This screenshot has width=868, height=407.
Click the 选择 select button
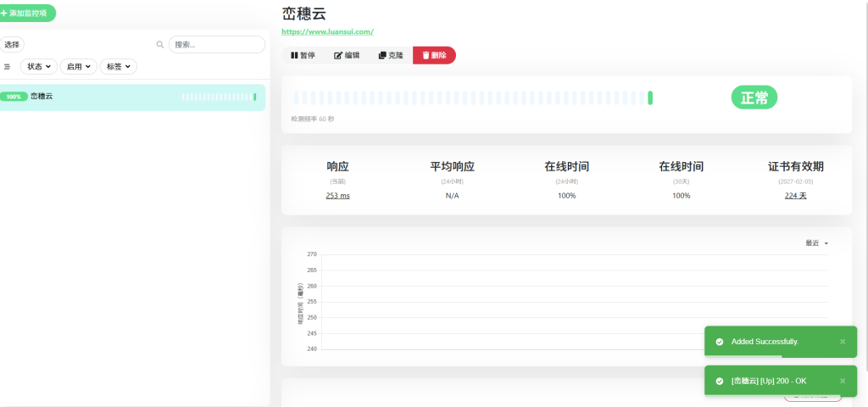coord(12,45)
